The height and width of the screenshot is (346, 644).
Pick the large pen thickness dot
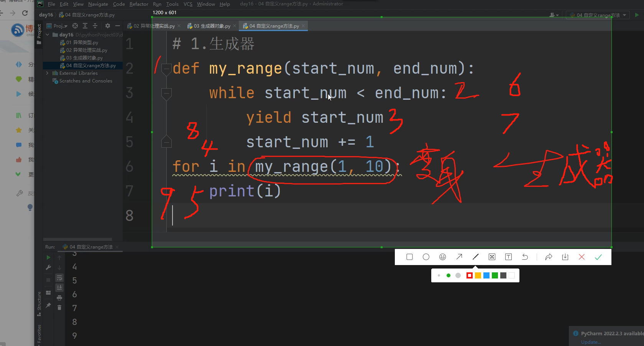tap(458, 275)
